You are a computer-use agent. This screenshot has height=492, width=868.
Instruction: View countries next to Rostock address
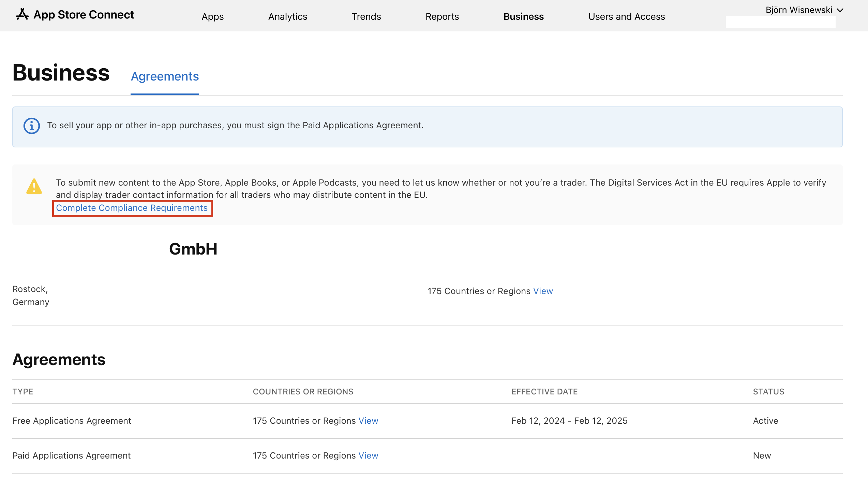tap(543, 291)
